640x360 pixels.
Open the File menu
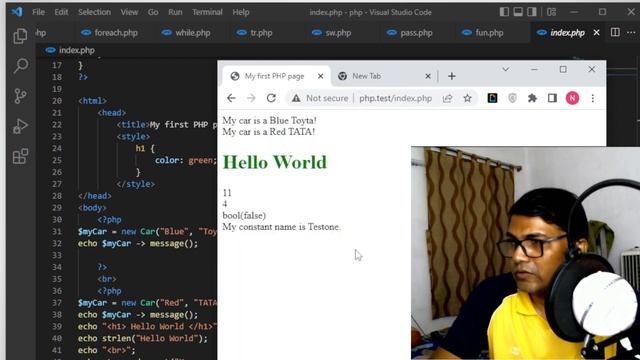click(38, 12)
